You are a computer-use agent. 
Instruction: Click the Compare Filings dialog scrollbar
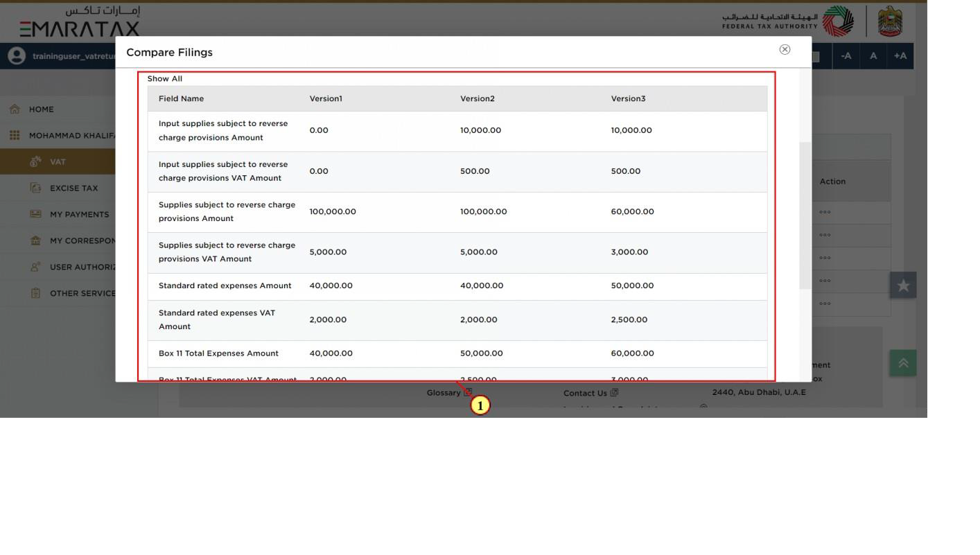[805, 215]
